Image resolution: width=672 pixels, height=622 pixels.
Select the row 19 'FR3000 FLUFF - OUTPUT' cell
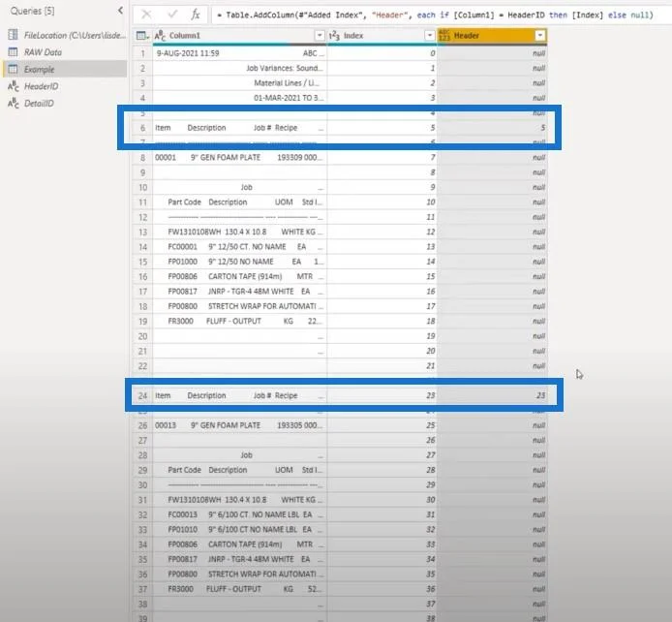[240, 321]
